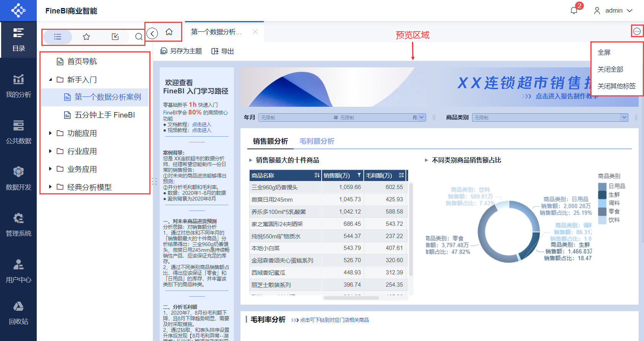Expand the 行业应用 folder
This screenshot has width=644, height=341.
point(50,151)
